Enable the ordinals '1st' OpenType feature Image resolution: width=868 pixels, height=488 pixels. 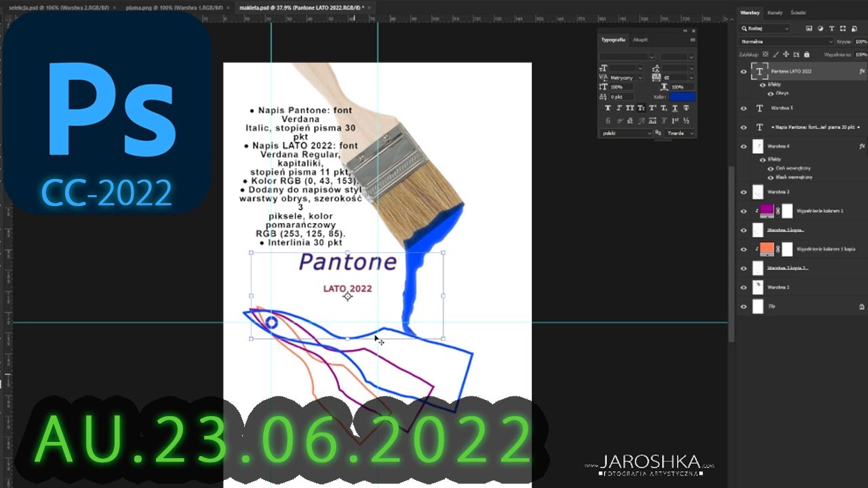pyautogui.click(x=675, y=121)
